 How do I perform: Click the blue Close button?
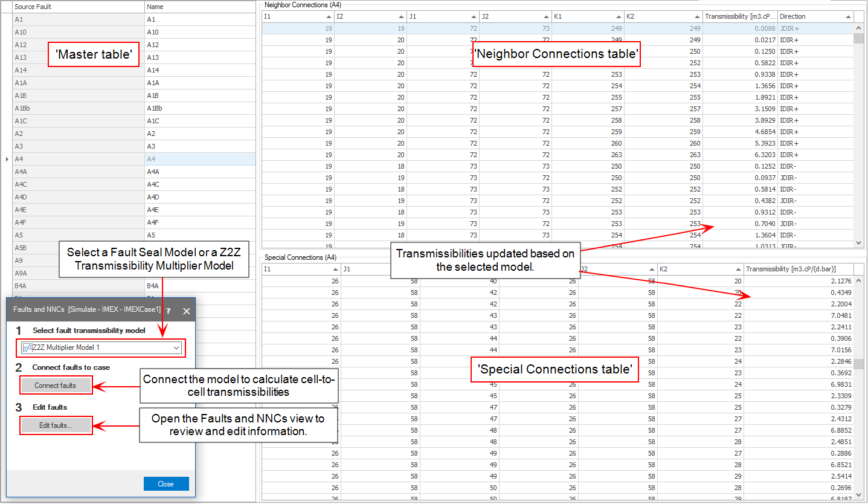click(166, 484)
